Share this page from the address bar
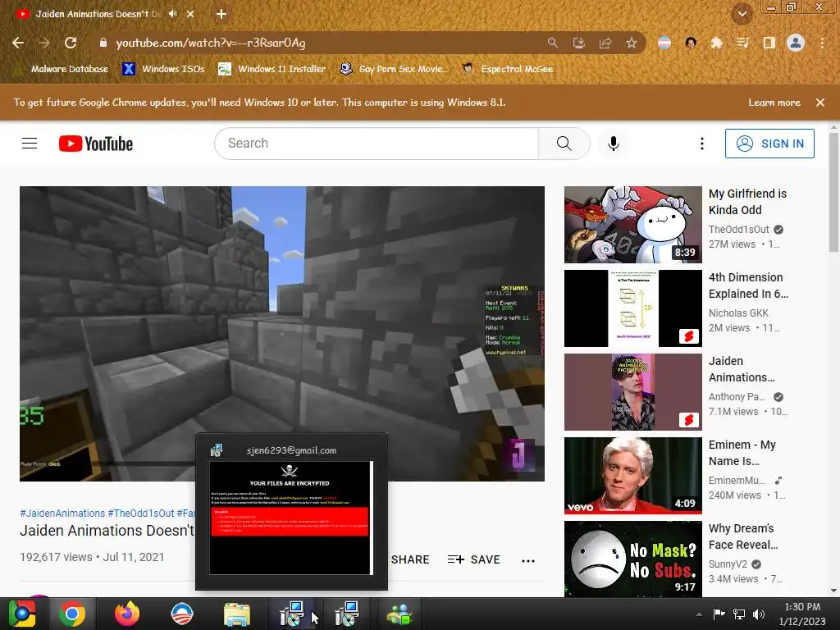This screenshot has height=630, width=840. coord(605,43)
